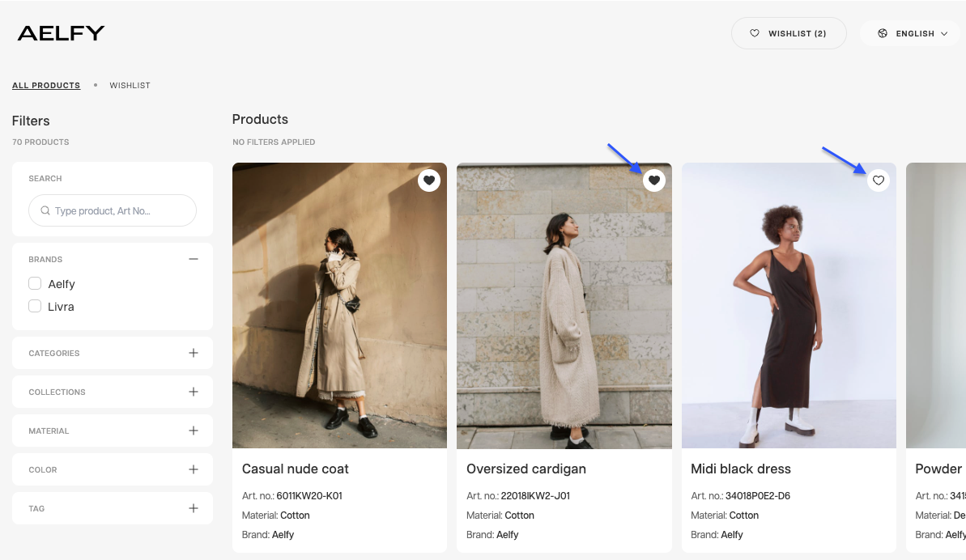
Task: Check the Livra brand checkbox
Action: point(35,307)
